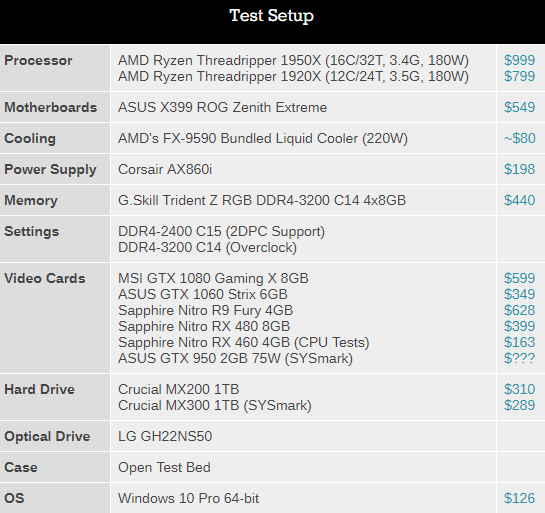Follow the $628 R9 Fury price link
545x513 pixels.
point(519,310)
